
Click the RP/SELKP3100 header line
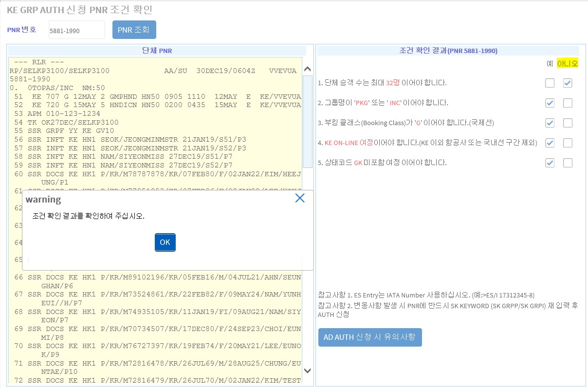click(x=153, y=71)
